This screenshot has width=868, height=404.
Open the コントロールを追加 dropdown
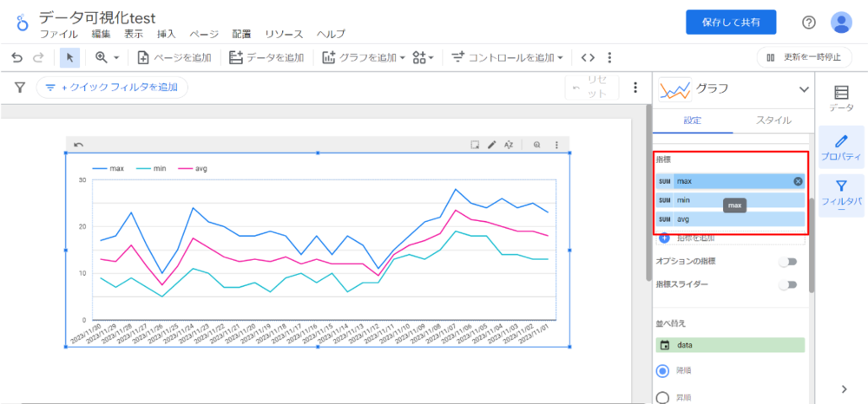click(x=507, y=57)
